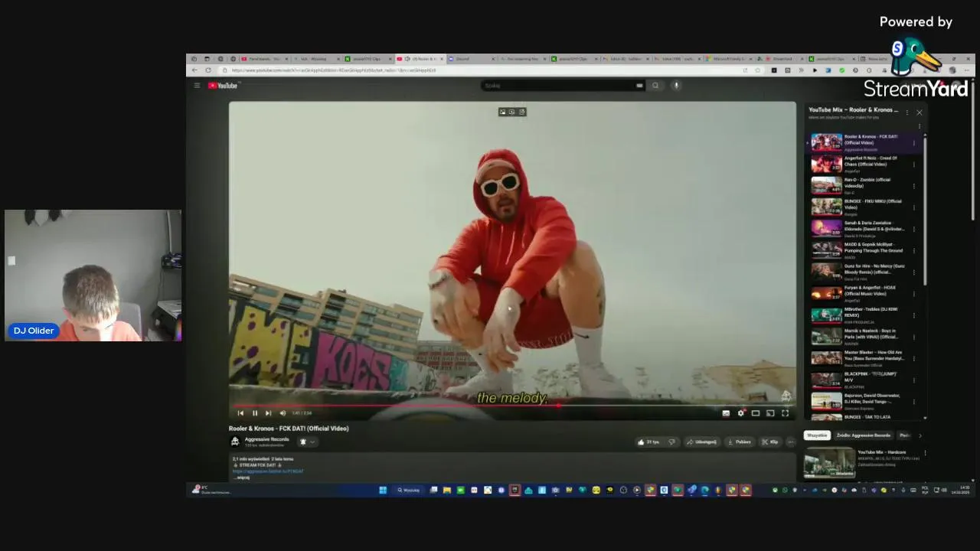Image resolution: width=980 pixels, height=551 pixels.
Task: Click the playlist panel scrollbar
Action: coord(925,210)
